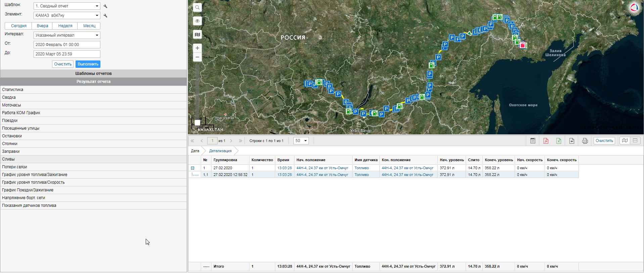This screenshot has width=644, height=273.
Task: Export report to PDF
Action: [546, 141]
